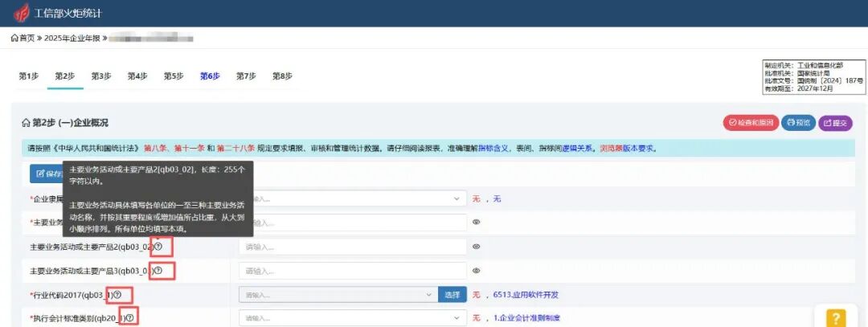Screen dimensions: 868x327
Task: Open the 第八条 law link
Action: point(154,149)
